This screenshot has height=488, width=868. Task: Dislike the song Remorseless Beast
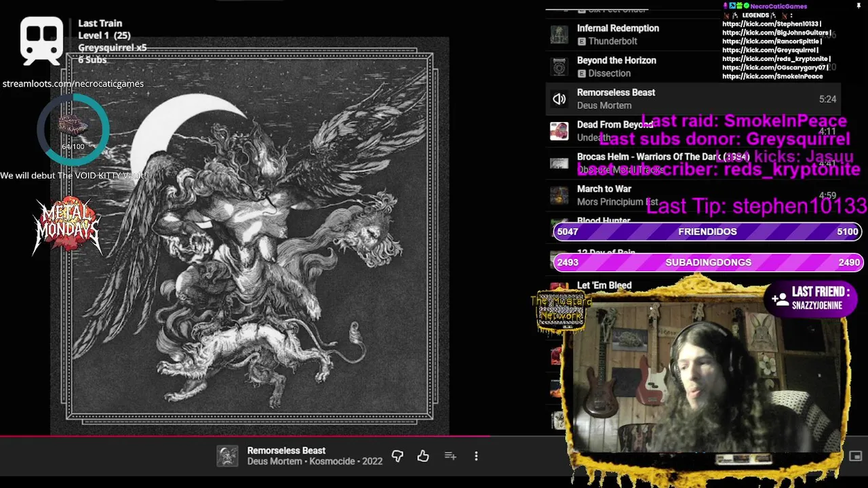[397, 456]
